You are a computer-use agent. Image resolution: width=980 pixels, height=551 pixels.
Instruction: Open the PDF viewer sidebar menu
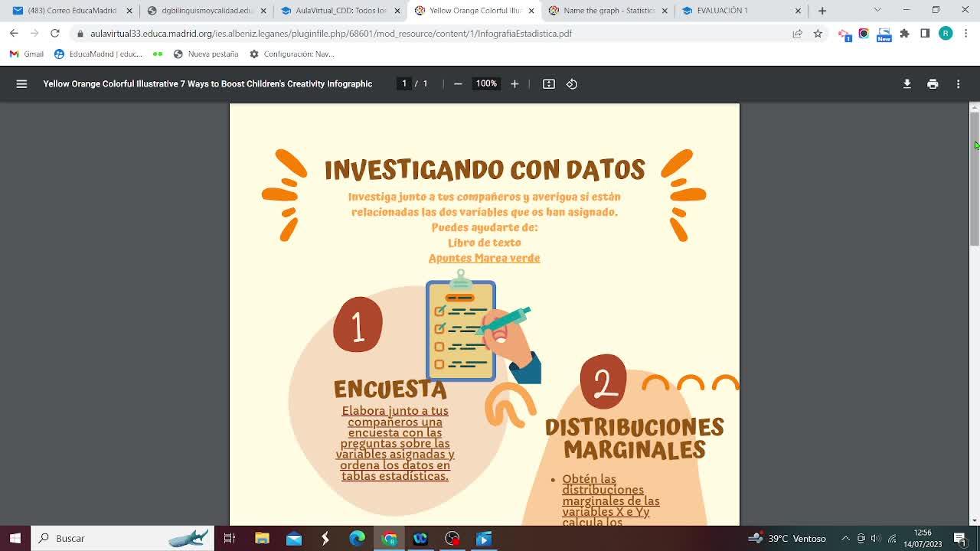[x=21, y=84]
